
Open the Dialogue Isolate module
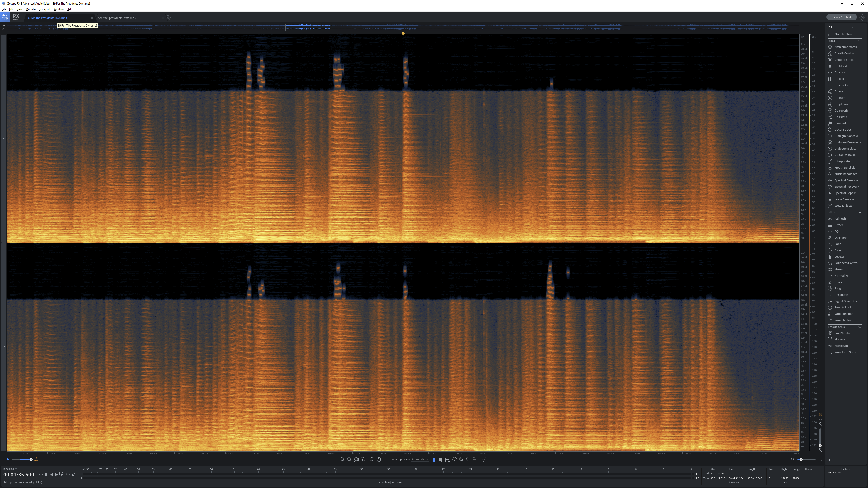pos(845,148)
